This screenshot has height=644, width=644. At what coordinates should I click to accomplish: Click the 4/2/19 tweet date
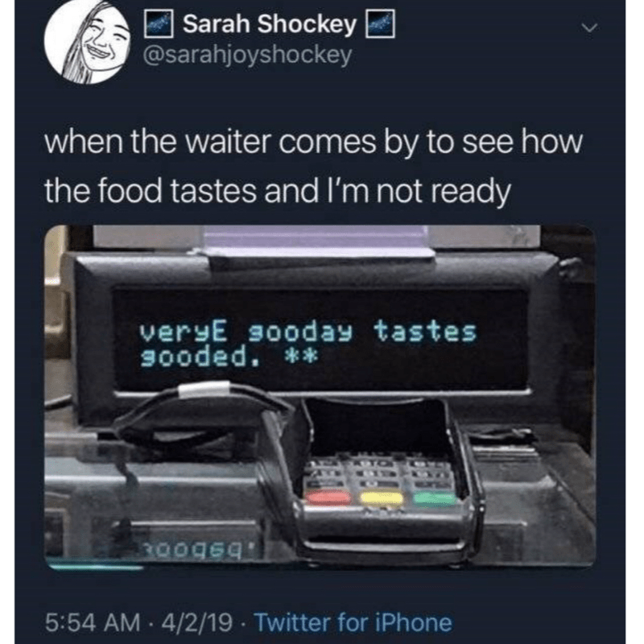(x=197, y=622)
